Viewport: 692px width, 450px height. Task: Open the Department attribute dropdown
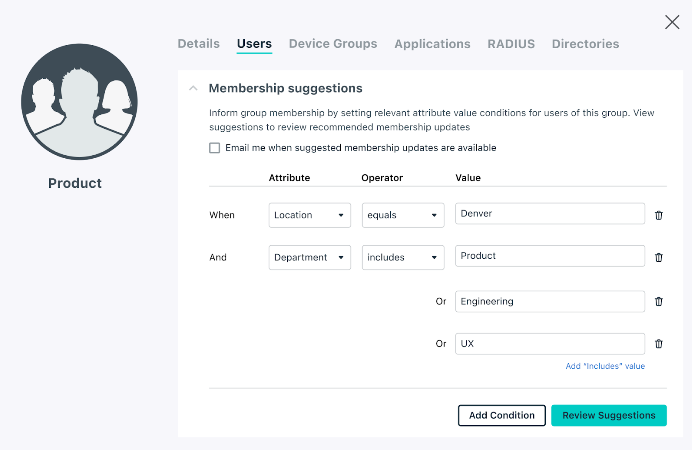(309, 257)
